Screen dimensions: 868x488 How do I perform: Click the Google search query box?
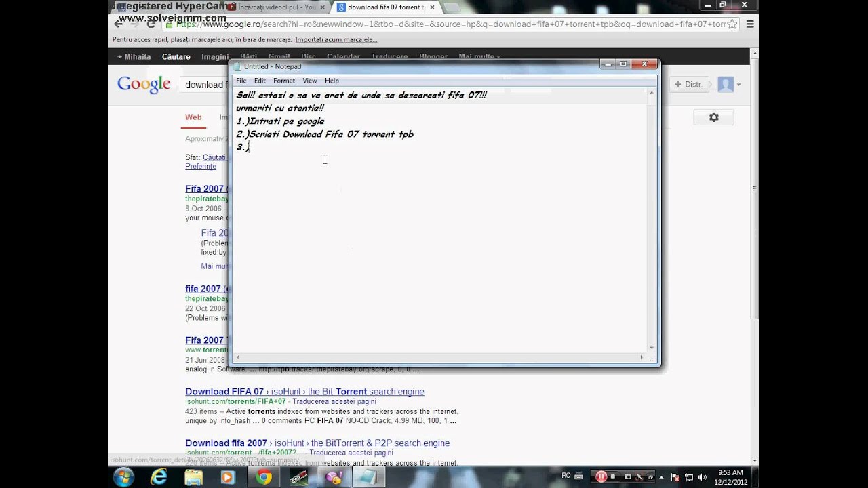(x=204, y=85)
